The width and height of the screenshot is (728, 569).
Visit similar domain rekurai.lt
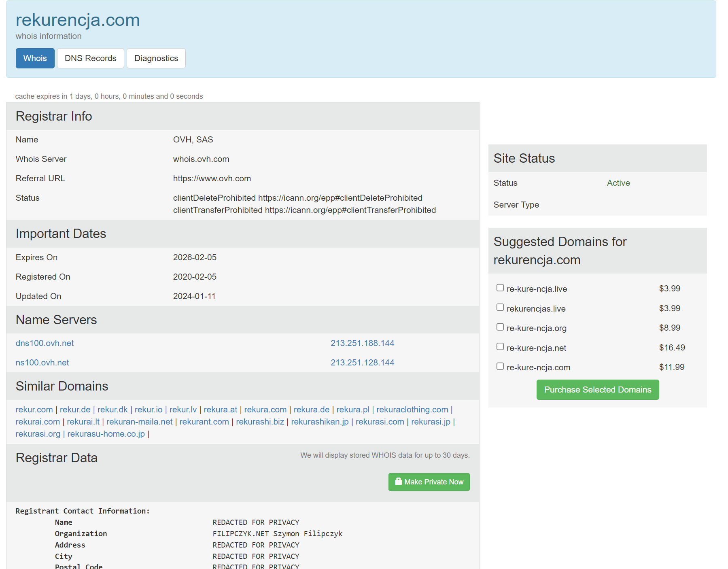click(x=83, y=422)
